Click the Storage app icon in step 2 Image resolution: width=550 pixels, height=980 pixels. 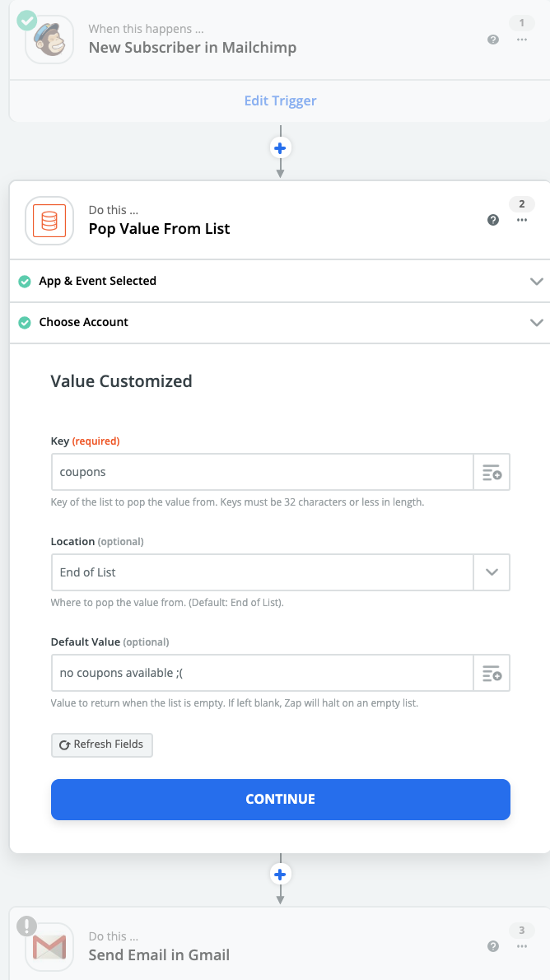coord(49,220)
